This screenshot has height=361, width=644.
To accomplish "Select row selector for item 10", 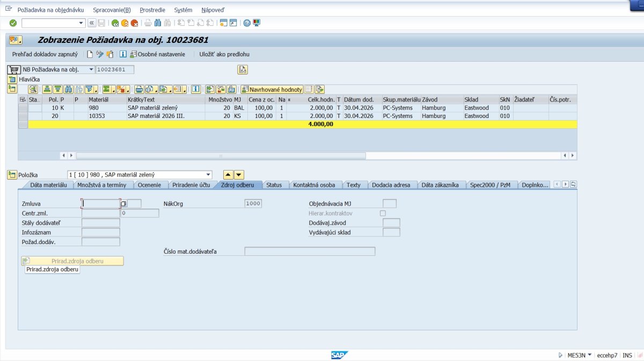I will point(23,108).
